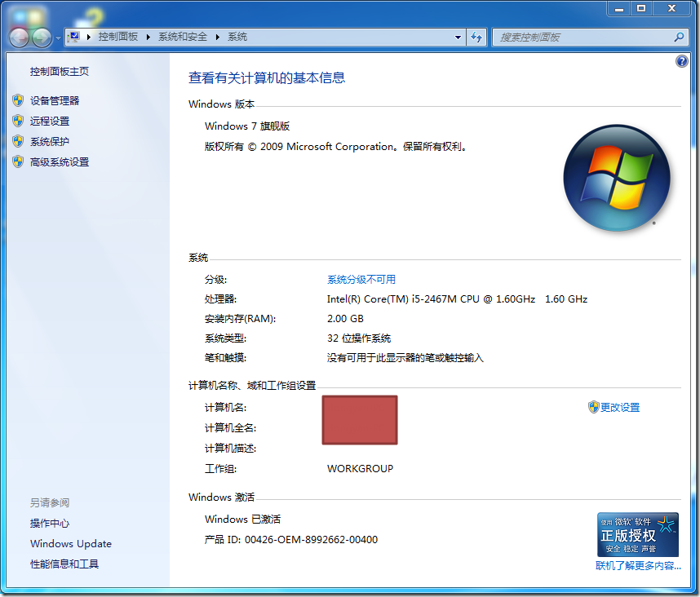Open 控制面板主页 link
700x597 pixels.
pos(60,72)
